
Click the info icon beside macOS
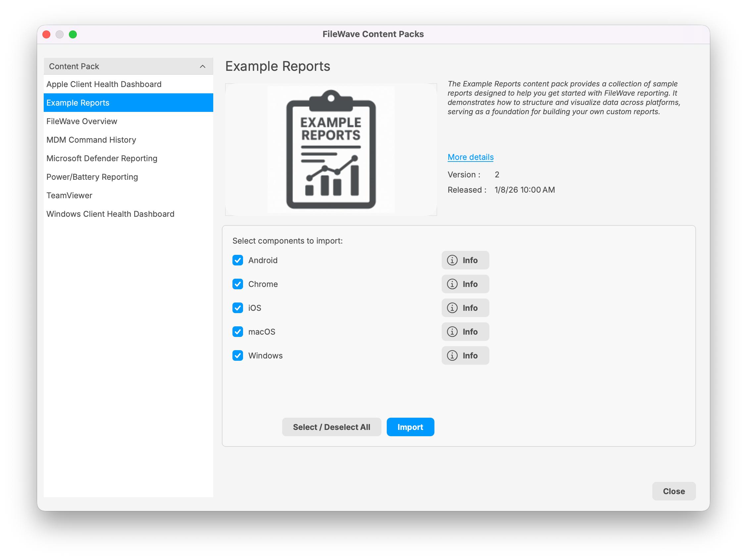click(x=465, y=332)
